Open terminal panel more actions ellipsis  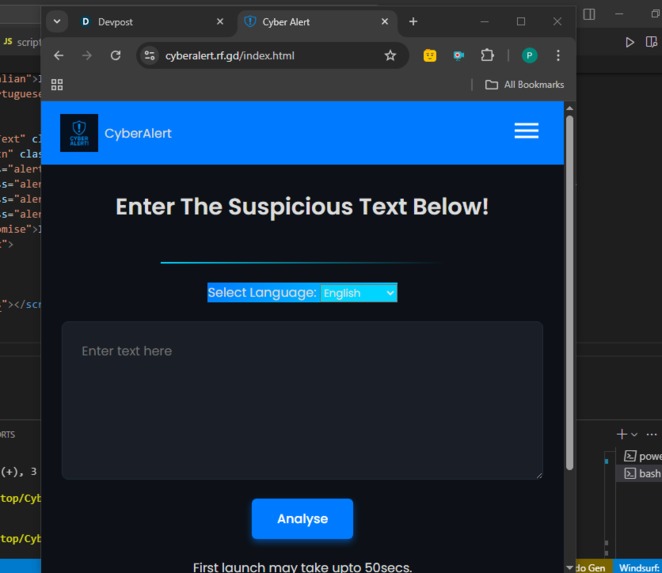pyautogui.click(x=651, y=435)
